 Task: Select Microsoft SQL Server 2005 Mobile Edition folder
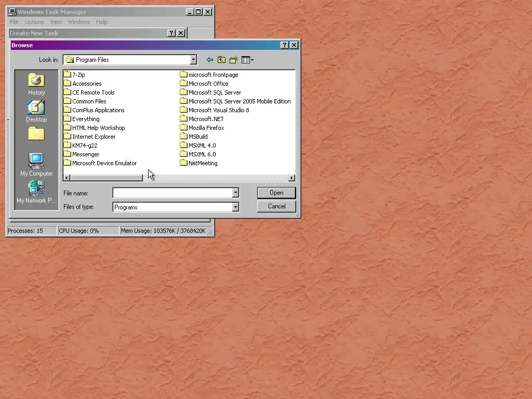[x=235, y=101]
